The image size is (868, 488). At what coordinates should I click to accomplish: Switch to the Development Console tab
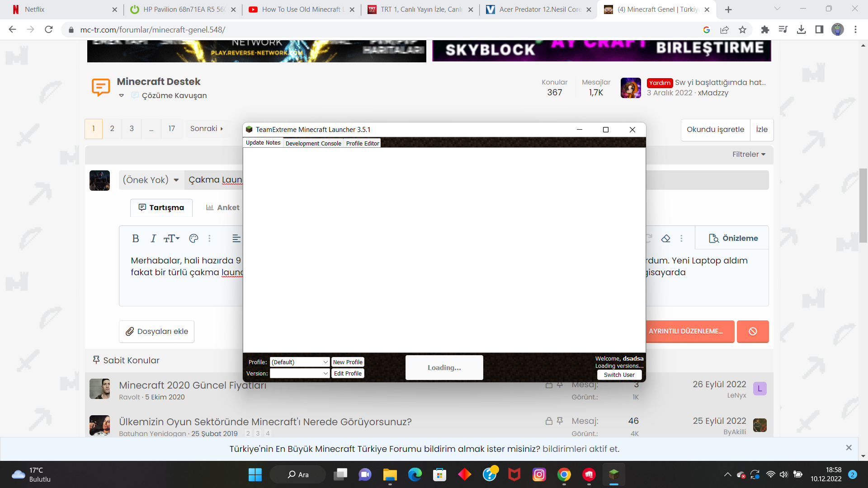point(313,143)
